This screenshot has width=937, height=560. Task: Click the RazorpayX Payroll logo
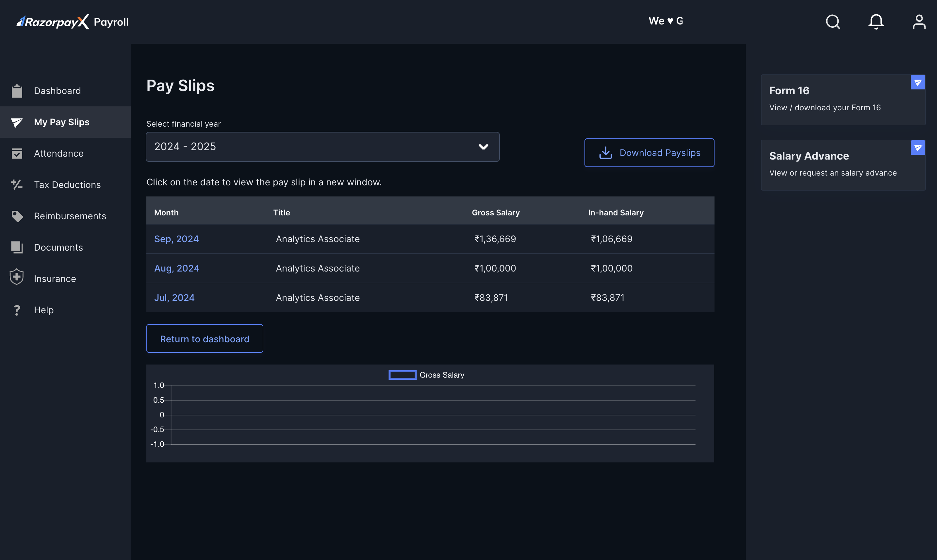pos(73,22)
